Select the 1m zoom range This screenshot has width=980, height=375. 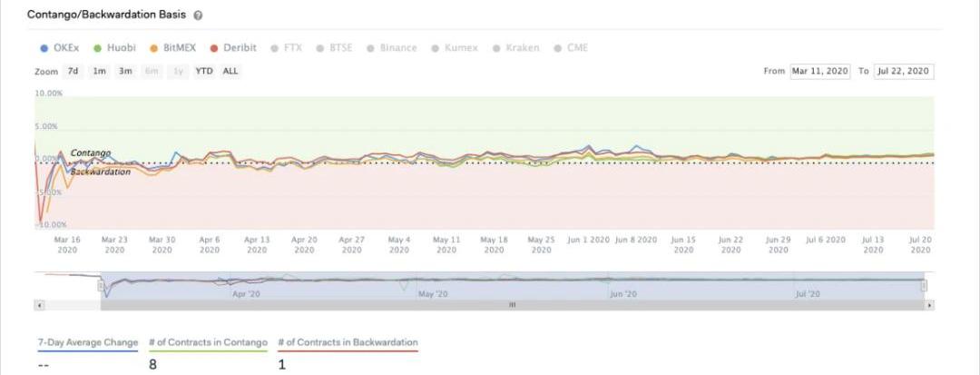(x=99, y=71)
